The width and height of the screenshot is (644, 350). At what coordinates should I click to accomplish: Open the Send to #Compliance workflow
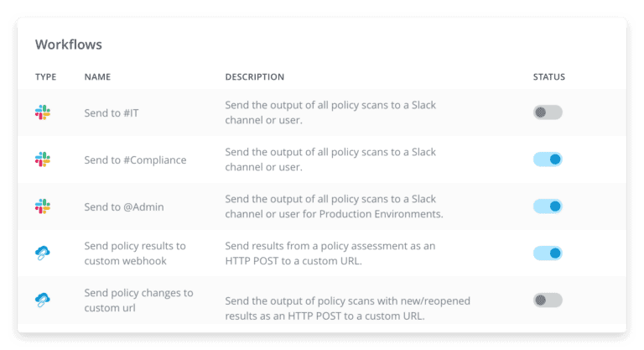(135, 160)
